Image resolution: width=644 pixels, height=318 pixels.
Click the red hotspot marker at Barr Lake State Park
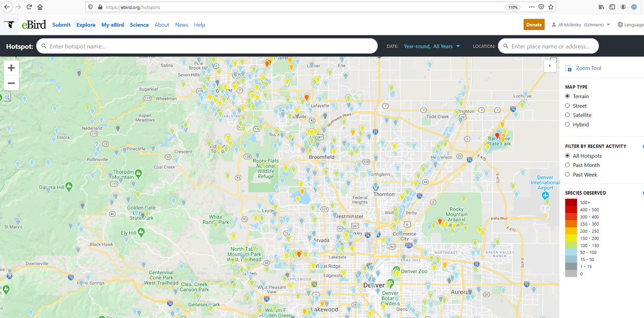[497, 135]
